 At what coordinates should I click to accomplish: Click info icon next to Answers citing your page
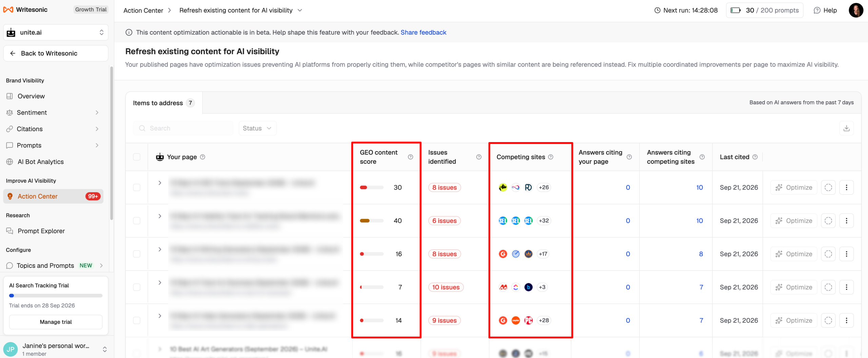629,157
